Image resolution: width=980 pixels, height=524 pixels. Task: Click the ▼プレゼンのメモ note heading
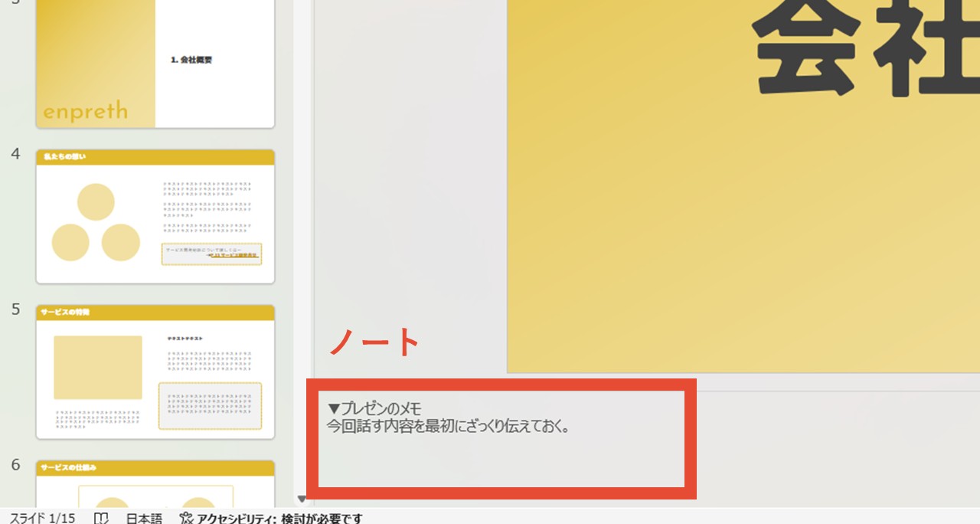[x=374, y=408]
